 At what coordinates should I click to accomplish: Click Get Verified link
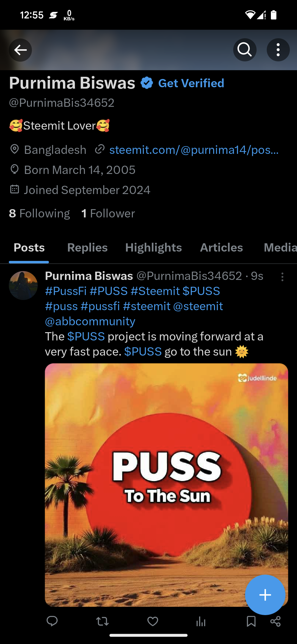point(191,83)
